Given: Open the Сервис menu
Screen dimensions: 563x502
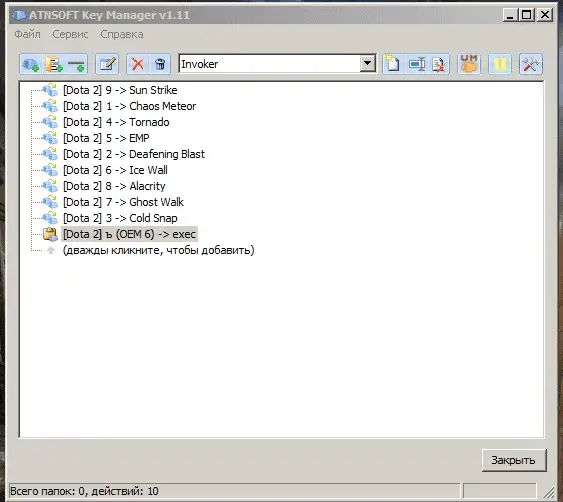Looking at the screenshot, I should point(70,34).
